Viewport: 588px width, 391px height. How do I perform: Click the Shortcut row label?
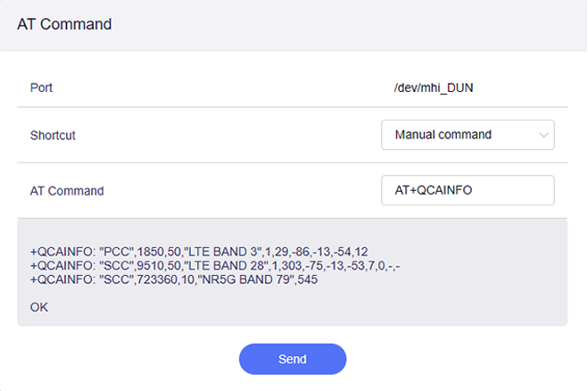click(53, 135)
